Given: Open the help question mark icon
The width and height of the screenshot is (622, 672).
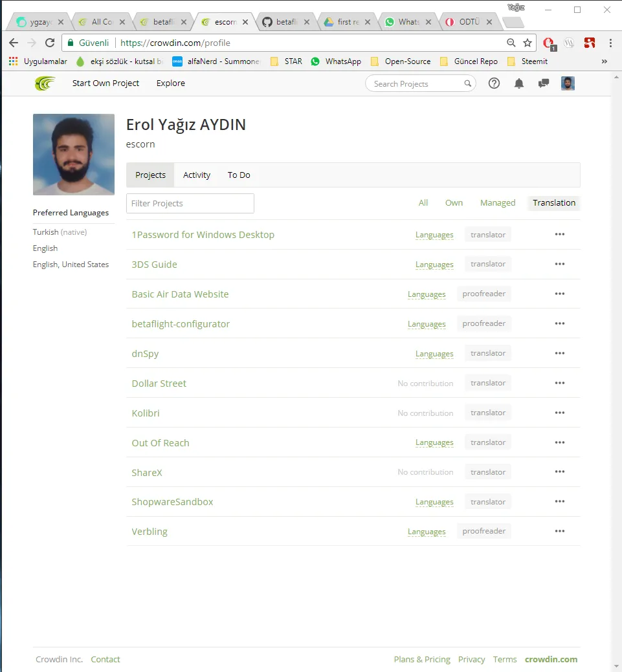Looking at the screenshot, I should (x=494, y=83).
